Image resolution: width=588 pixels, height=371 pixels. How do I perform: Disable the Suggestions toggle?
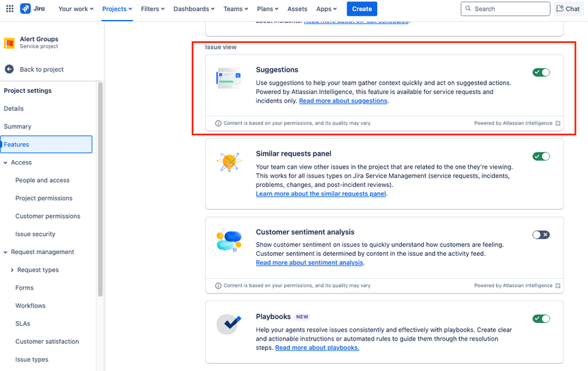coord(541,72)
